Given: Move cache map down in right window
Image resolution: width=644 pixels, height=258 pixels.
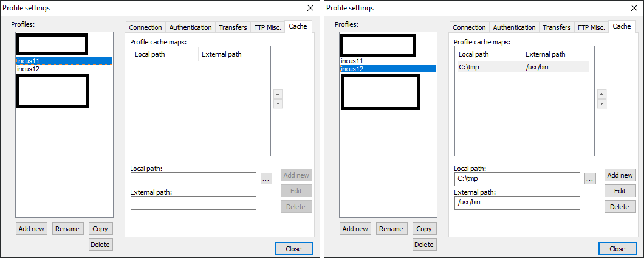Looking at the screenshot, I should coord(601,103).
